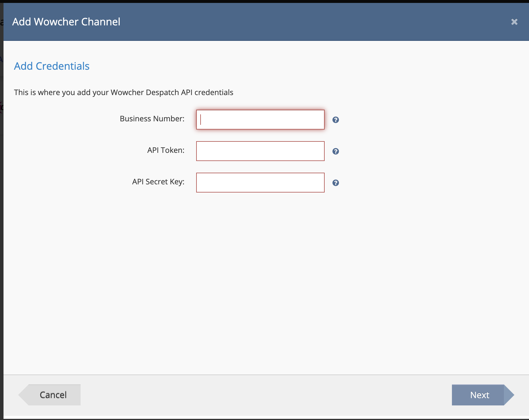Open help icon next to Business Number

pyautogui.click(x=336, y=120)
